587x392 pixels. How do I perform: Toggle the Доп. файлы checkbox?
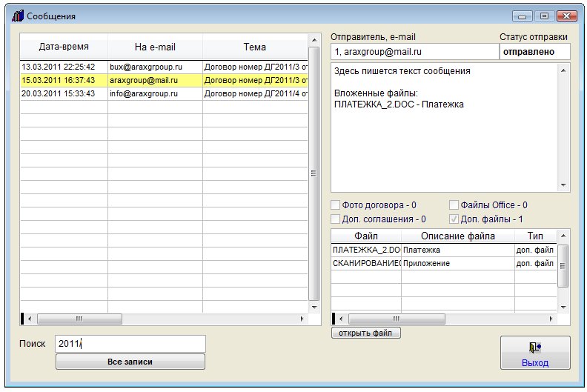454,219
